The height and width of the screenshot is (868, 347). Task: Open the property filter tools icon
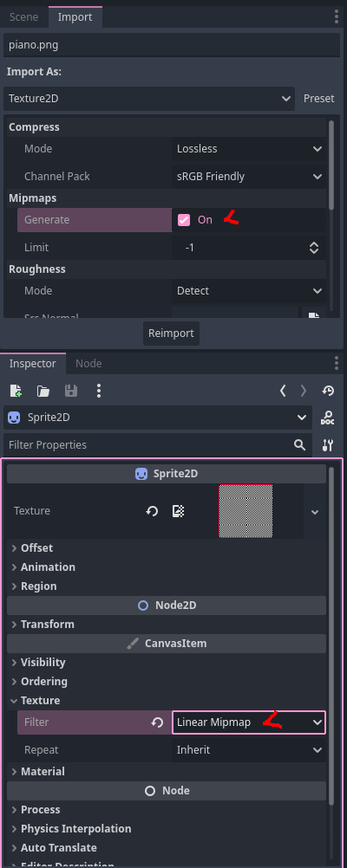tap(328, 445)
